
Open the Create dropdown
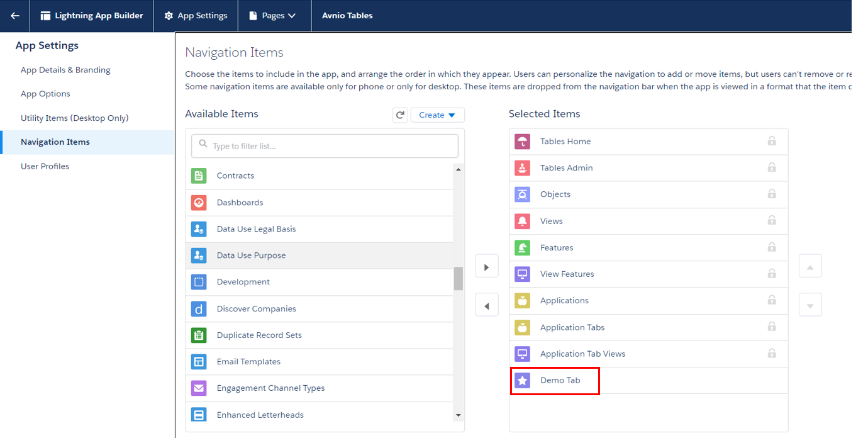tap(437, 115)
